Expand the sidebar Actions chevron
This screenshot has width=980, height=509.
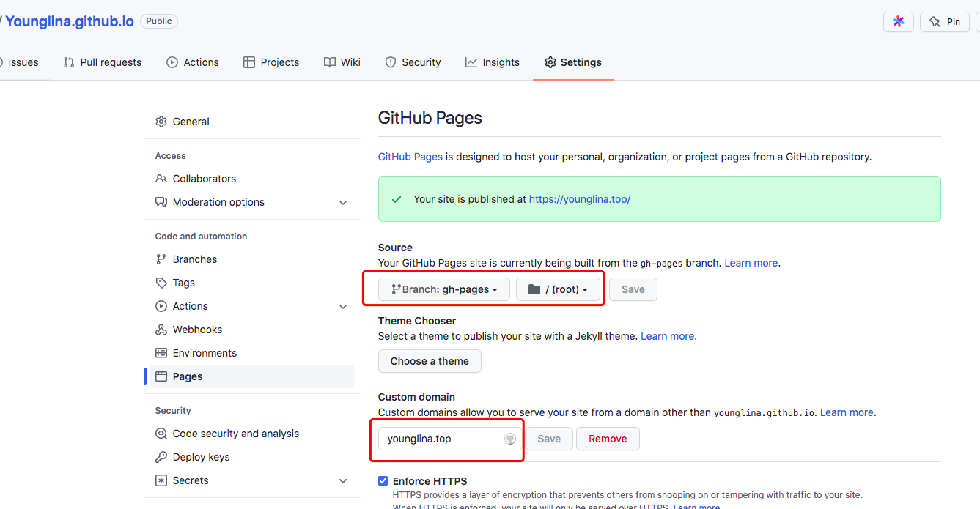343,306
